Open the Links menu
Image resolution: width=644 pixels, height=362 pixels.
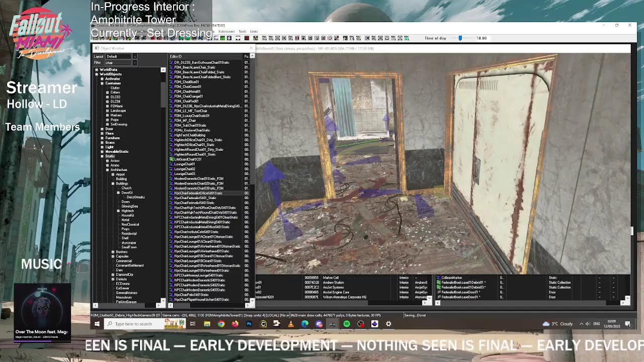click(x=254, y=32)
